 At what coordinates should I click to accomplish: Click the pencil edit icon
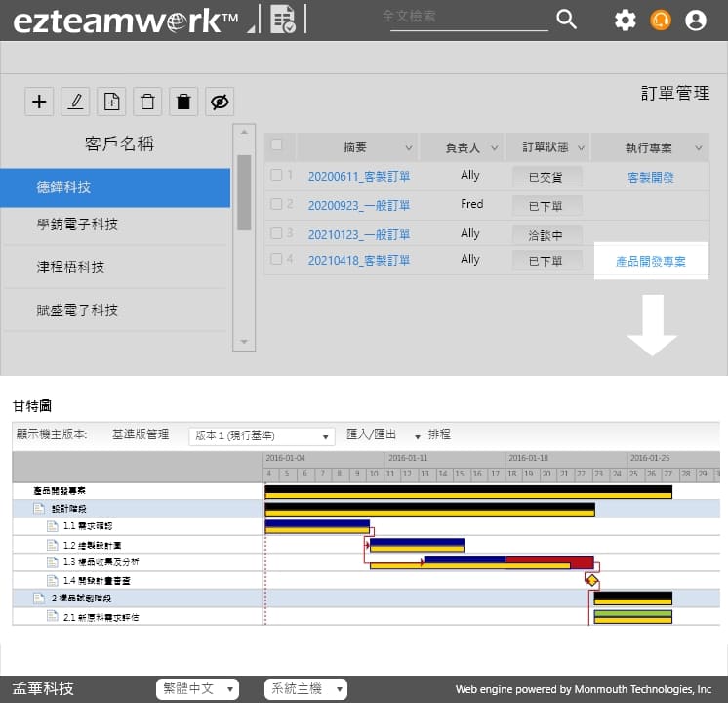pos(75,101)
